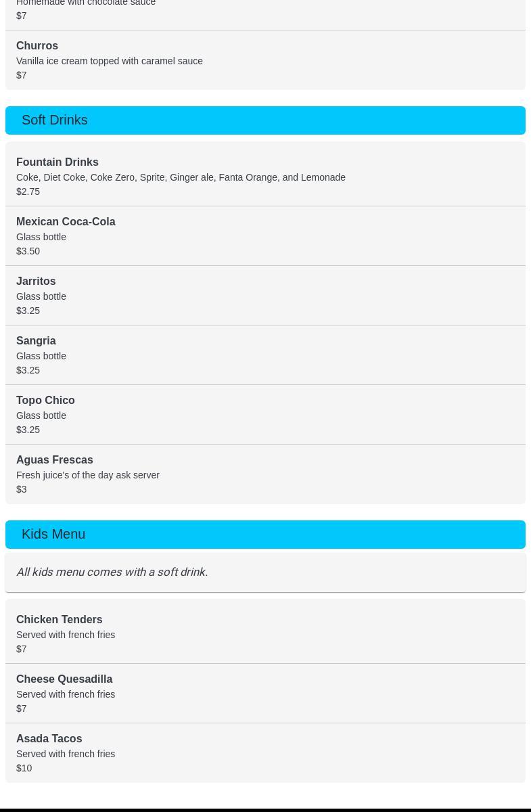531x812 pixels.
Task: Pick the Sangria glass bottle item
Action: click(36, 341)
